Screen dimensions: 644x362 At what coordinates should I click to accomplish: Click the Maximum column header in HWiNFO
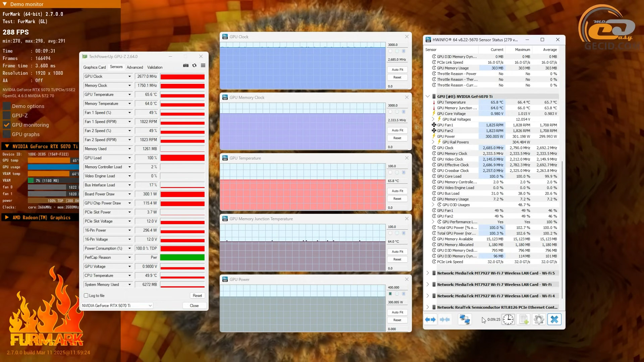(x=522, y=50)
